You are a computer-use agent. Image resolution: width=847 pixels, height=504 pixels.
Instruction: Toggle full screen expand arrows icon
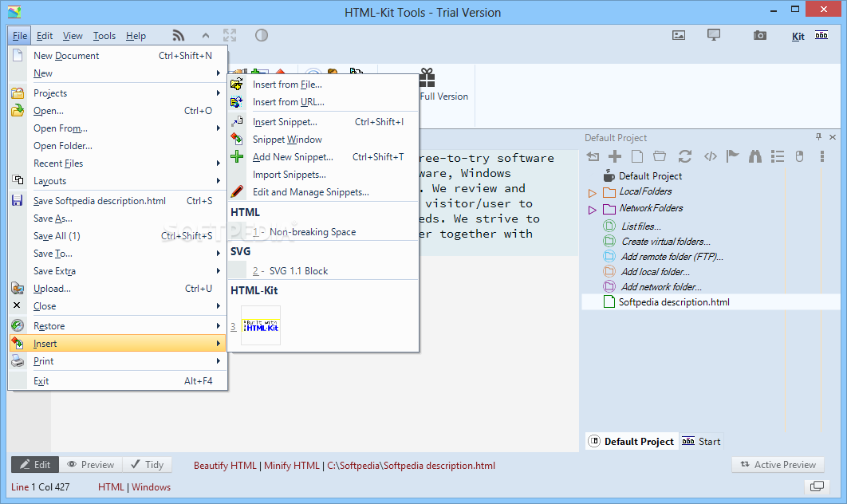coord(230,36)
